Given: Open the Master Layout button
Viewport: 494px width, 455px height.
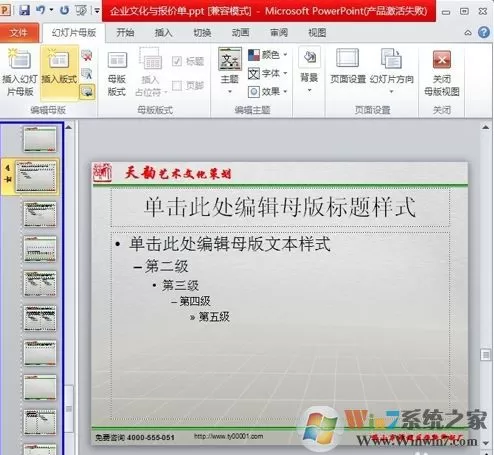Looking at the screenshot, I should 117,74.
